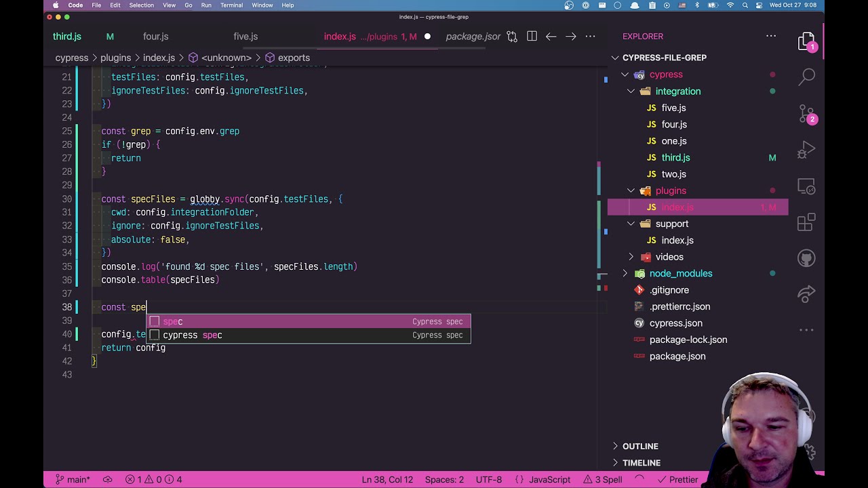Collapse the cypress folder
The height and width of the screenshot is (488, 868).
[x=625, y=75]
